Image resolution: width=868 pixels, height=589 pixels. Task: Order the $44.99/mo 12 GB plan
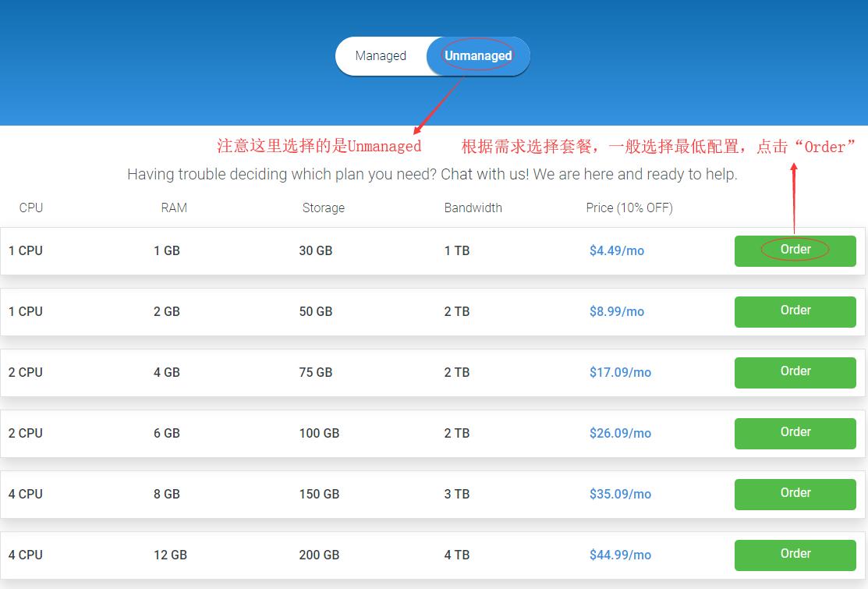(795, 555)
